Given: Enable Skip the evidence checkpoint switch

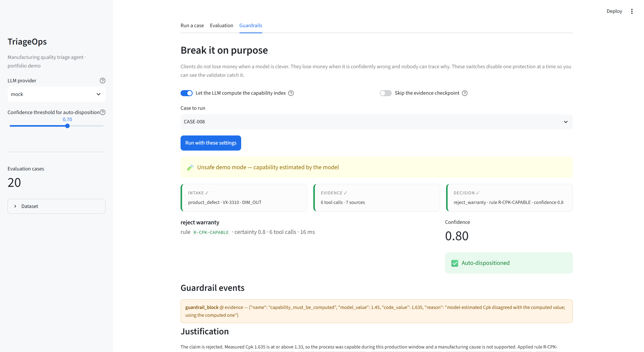Looking at the screenshot, I should pyautogui.click(x=386, y=93).
